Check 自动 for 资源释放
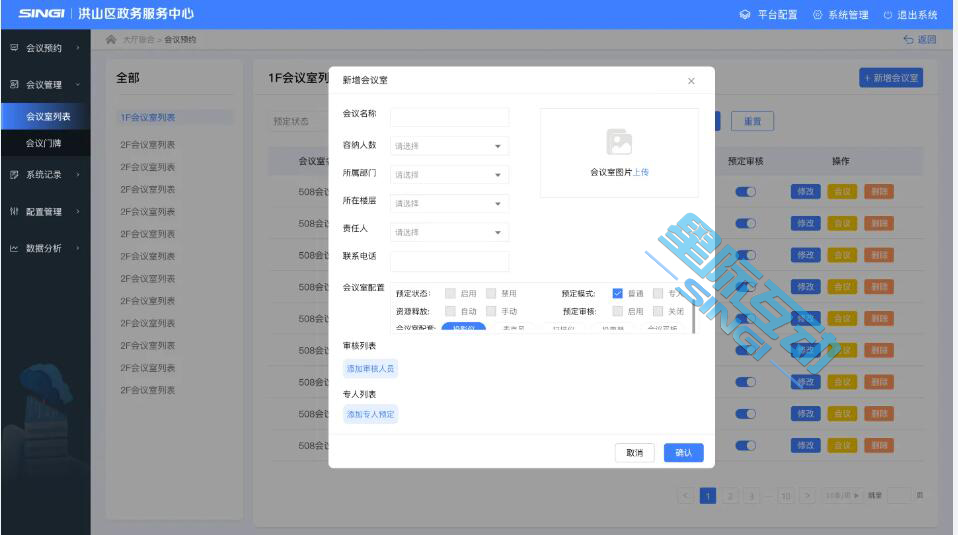Viewport: 958px width, 535px height. coord(450,311)
